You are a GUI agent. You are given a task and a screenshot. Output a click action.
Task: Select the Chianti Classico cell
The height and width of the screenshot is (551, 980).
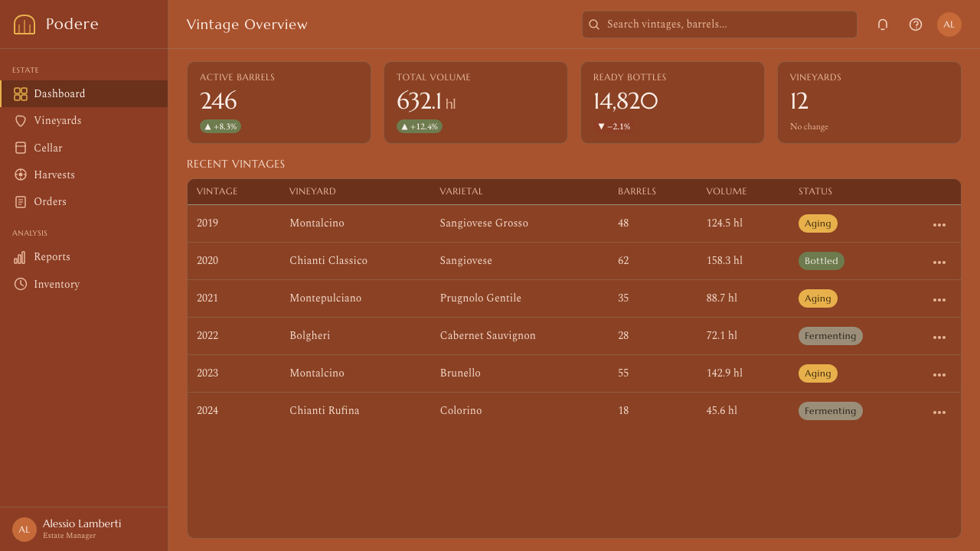tap(328, 261)
